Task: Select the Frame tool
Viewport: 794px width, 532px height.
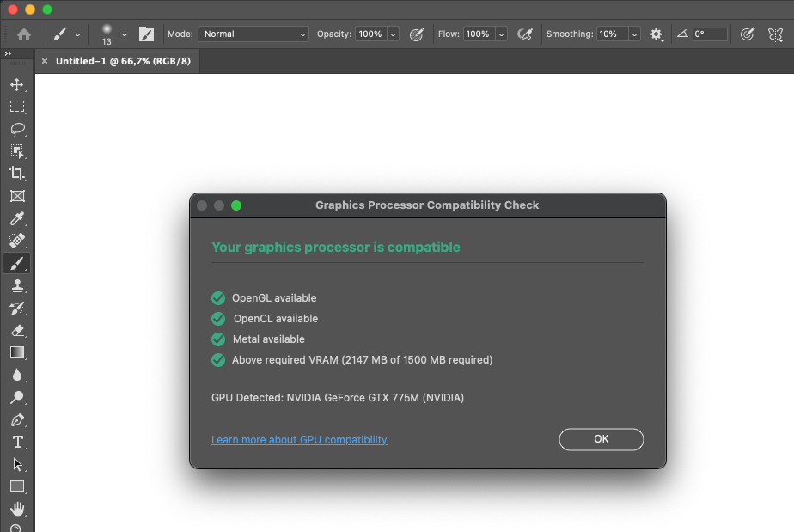Action: tap(17, 196)
